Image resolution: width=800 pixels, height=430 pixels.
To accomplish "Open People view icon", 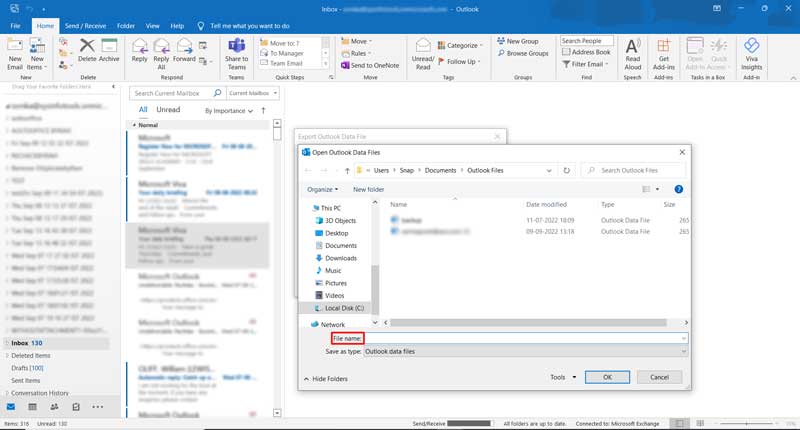I will click(54, 407).
